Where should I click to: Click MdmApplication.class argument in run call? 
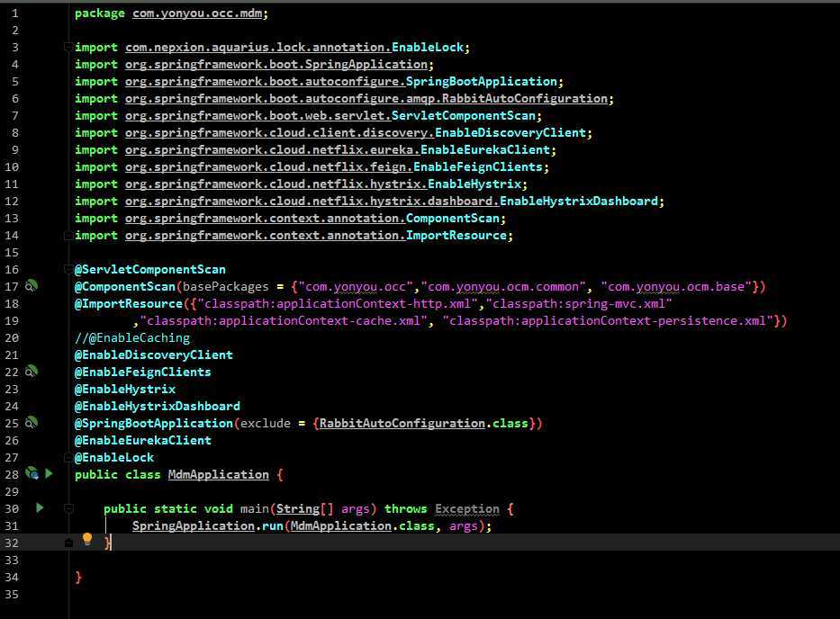[362, 525]
